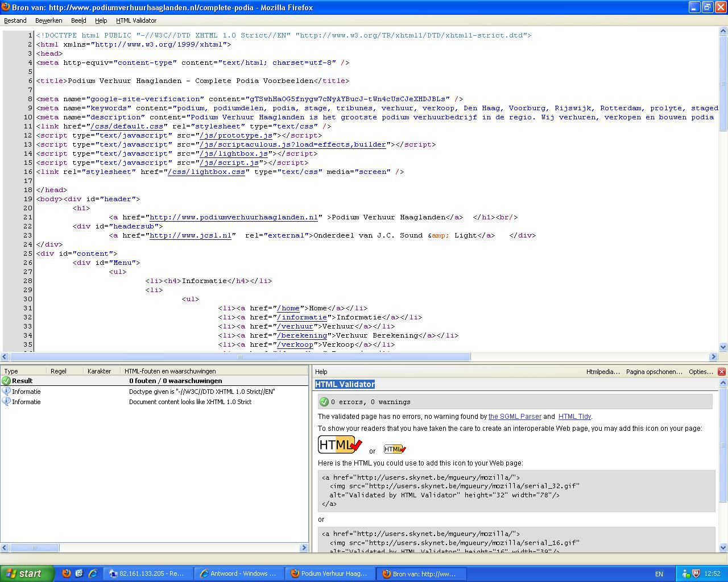Click the McAfee shield tray icon
Viewport: 728px width, 582px height.
click(x=697, y=574)
